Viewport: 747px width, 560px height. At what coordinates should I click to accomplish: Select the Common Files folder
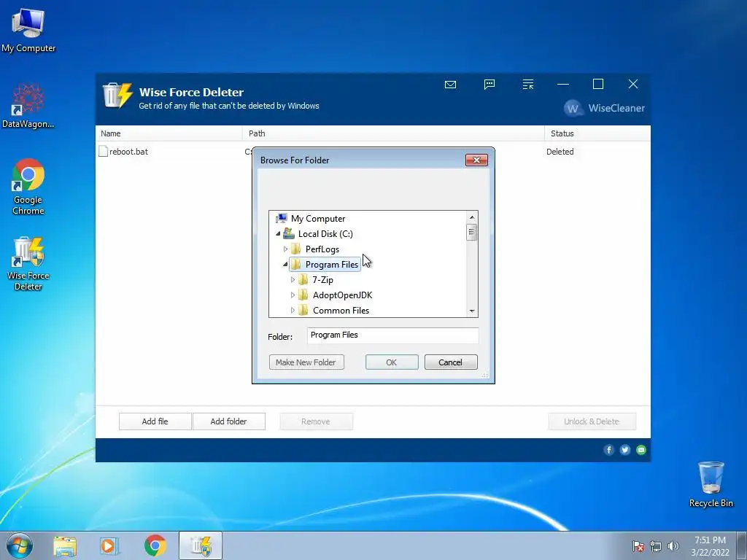pos(341,310)
